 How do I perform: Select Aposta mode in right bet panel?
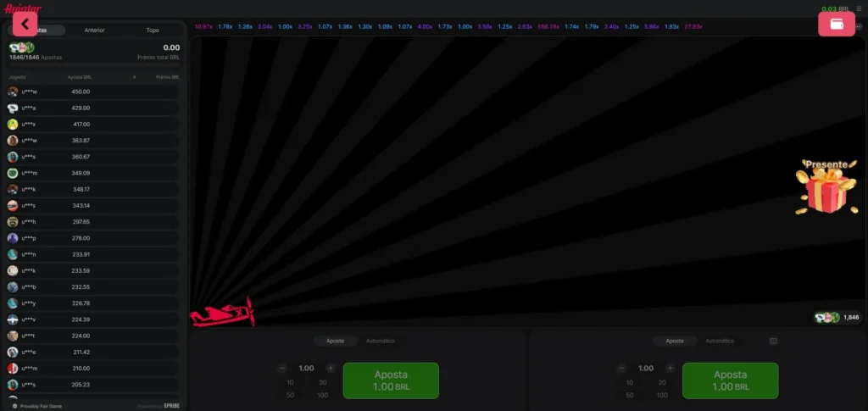[675, 341]
